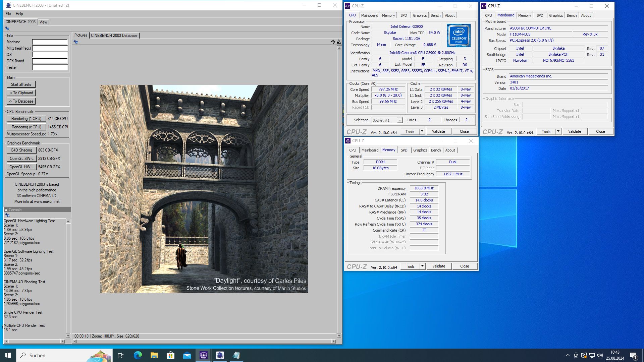The width and height of the screenshot is (644, 362).
Task: Open Bench tab in CPU-Z CPU window
Action: pyautogui.click(x=435, y=15)
